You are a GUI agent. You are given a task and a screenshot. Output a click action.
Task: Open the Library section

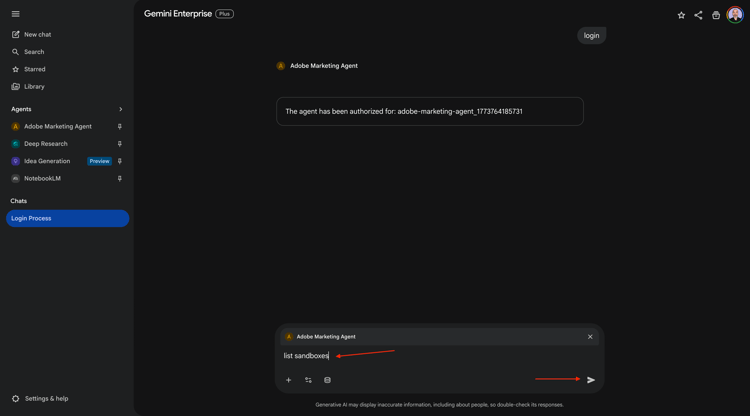click(34, 87)
